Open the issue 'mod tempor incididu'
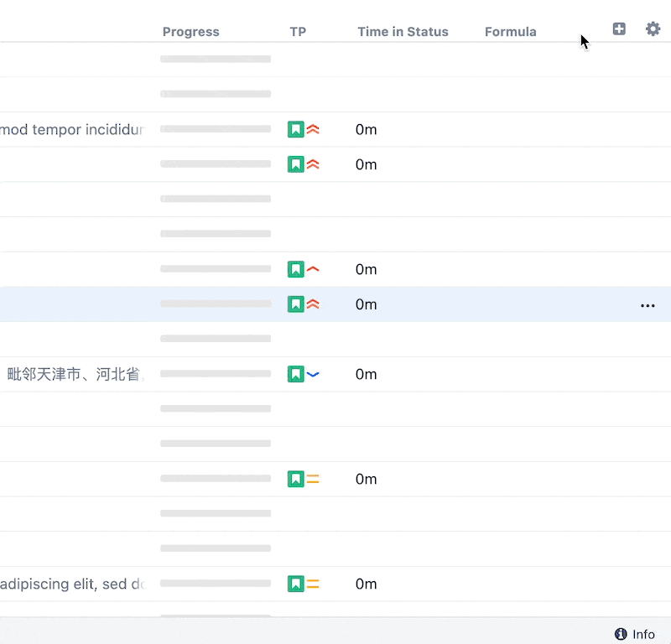 [71, 129]
